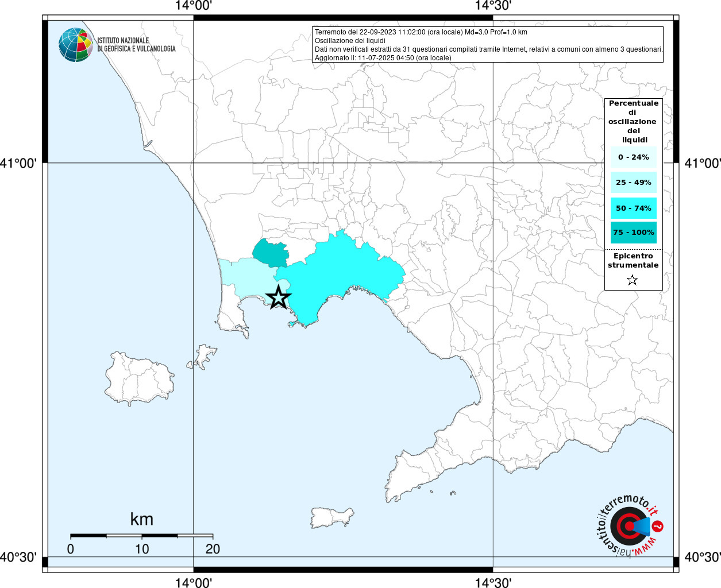Image resolution: width=721 pixels, height=588 pixels.
Task: Click the 'Aggiornato il: 11-07-2025' line
Action: pos(383,58)
